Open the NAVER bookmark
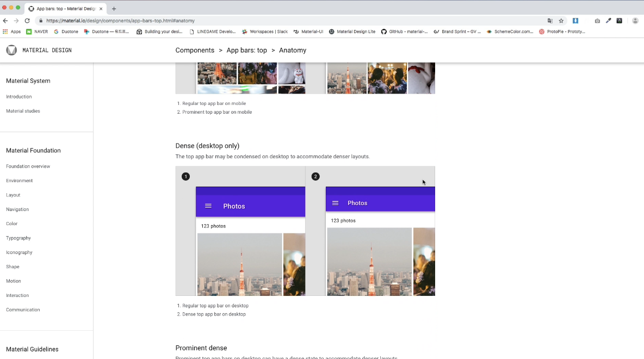 click(37, 32)
